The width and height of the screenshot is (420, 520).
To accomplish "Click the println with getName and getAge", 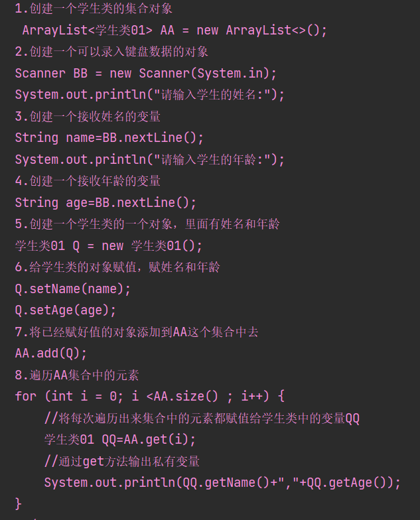I will [222, 482].
